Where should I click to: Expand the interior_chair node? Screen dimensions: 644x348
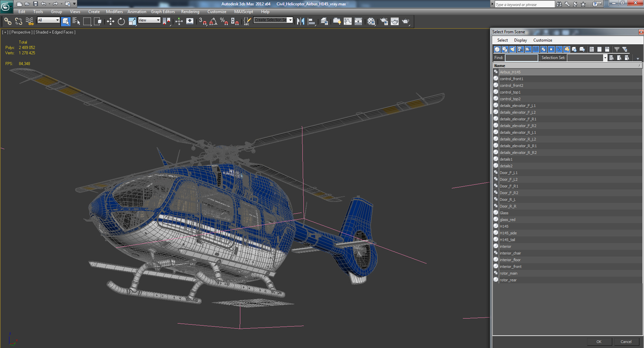point(496,253)
